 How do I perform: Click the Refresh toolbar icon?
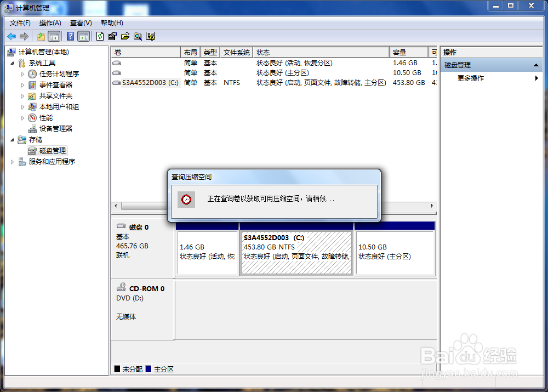[100, 36]
